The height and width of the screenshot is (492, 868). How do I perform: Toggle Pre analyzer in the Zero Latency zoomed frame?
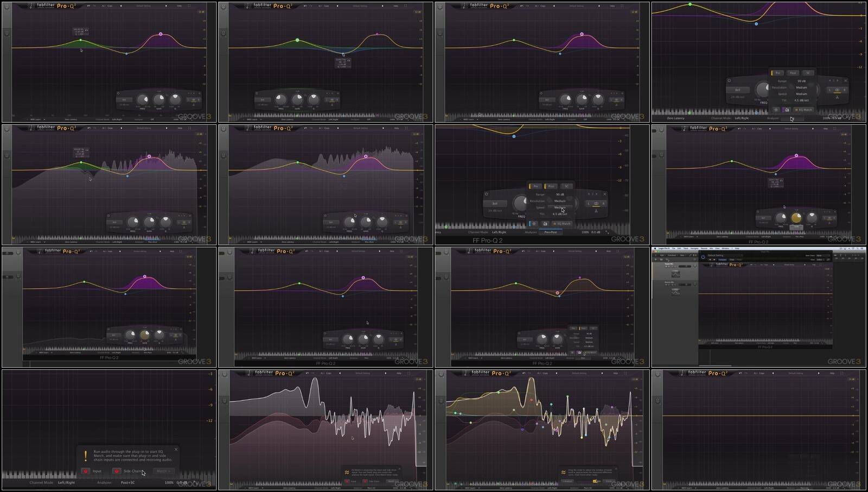coord(777,73)
